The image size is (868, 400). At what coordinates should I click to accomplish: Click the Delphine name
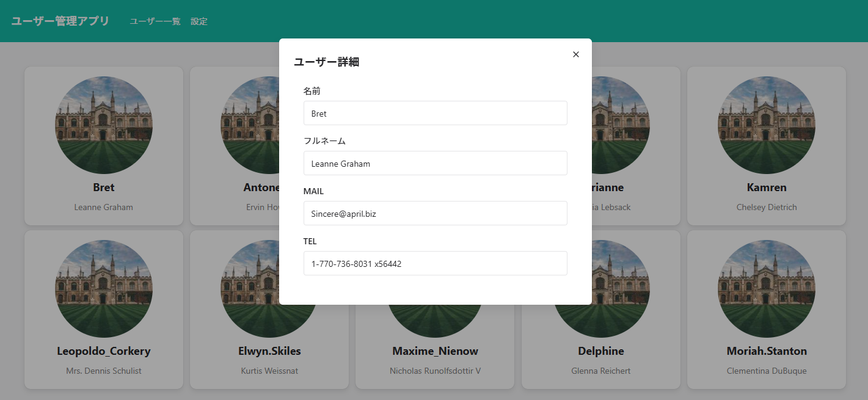click(x=601, y=351)
